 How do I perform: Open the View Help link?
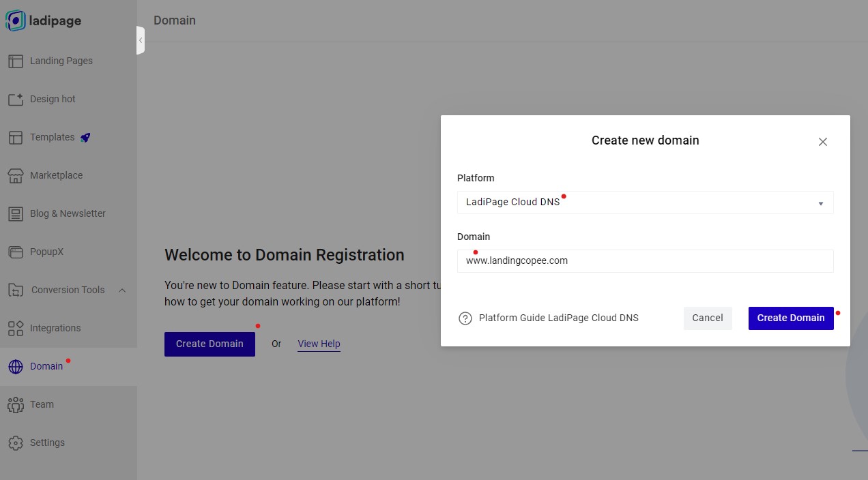point(319,344)
